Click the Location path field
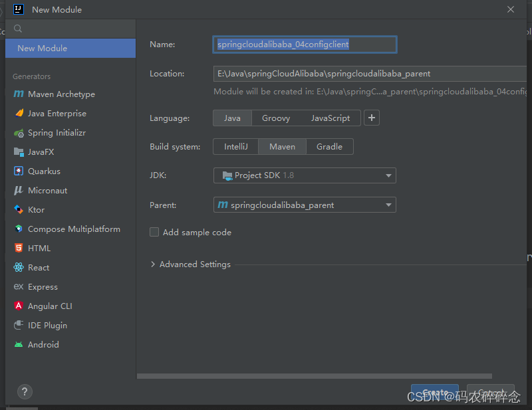The height and width of the screenshot is (410, 532). pos(370,74)
